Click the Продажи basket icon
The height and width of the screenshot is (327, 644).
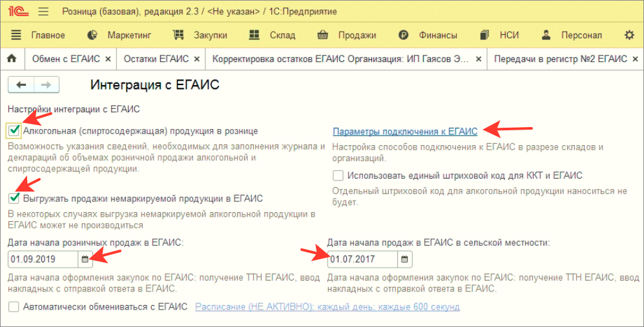click(322, 35)
